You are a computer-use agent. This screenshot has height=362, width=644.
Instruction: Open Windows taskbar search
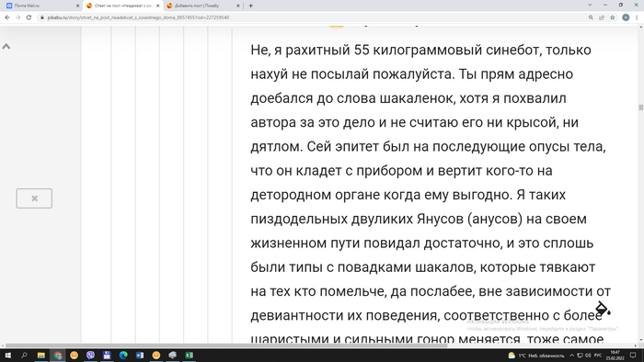24,355
